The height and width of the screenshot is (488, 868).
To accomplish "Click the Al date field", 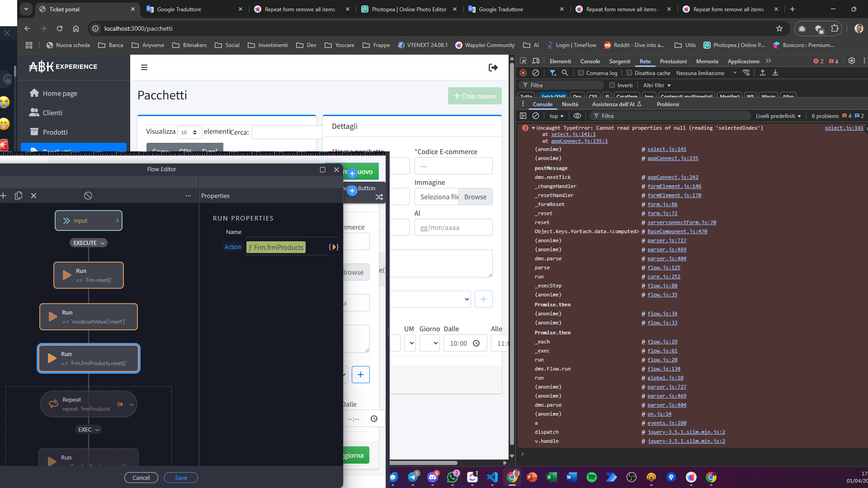I will click(x=453, y=228).
